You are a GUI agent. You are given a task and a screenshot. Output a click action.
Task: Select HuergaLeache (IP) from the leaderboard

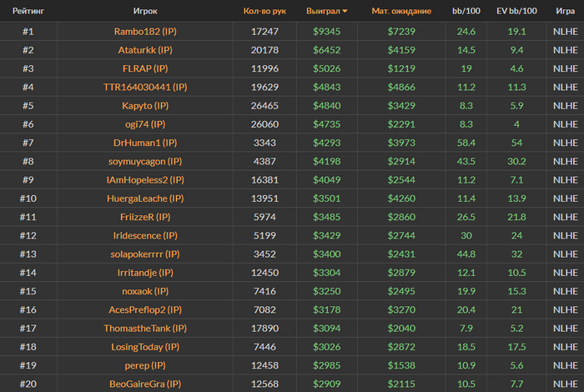tap(145, 199)
